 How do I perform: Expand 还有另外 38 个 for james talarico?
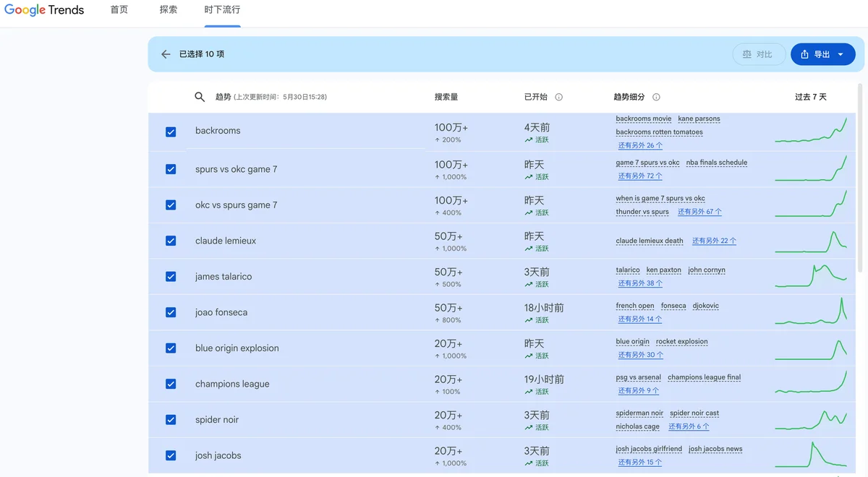point(640,283)
